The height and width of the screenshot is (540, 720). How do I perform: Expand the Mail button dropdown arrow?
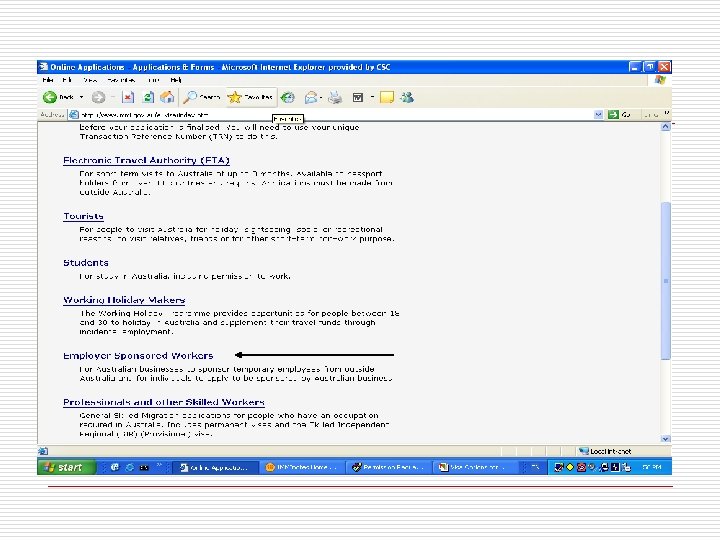321,97
